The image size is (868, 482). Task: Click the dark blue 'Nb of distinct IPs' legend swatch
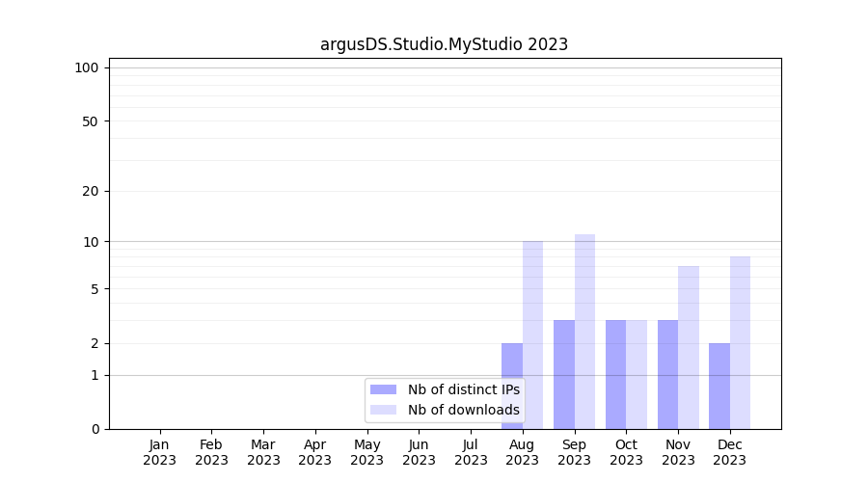point(383,389)
